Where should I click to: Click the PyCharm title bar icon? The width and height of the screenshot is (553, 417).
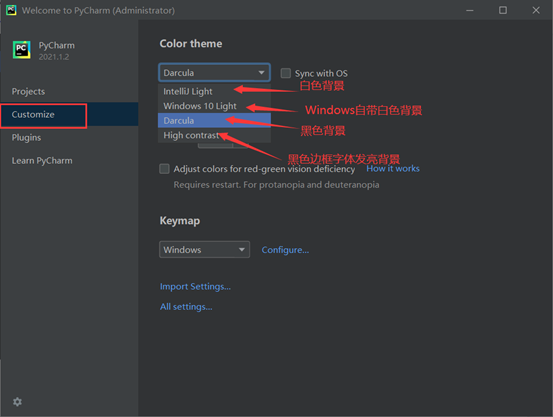pos(11,10)
